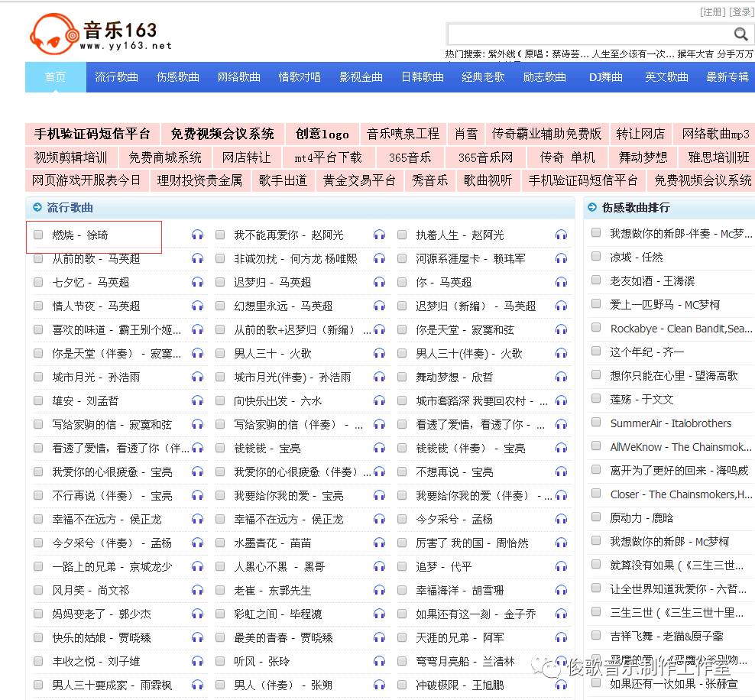The height and width of the screenshot is (700, 755).
Task: Click headphone icon for 你是天堂 - 寂寞和弦
Action: [x=562, y=330]
